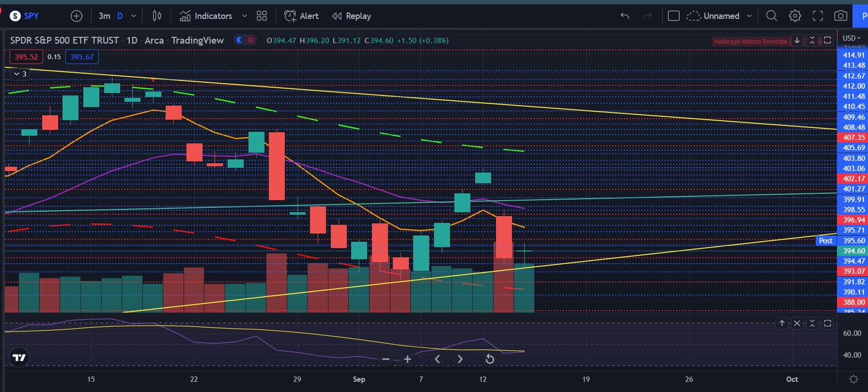Add a symbol to compare with plus icon
Screen dimensions: 868x392
(x=77, y=16)
